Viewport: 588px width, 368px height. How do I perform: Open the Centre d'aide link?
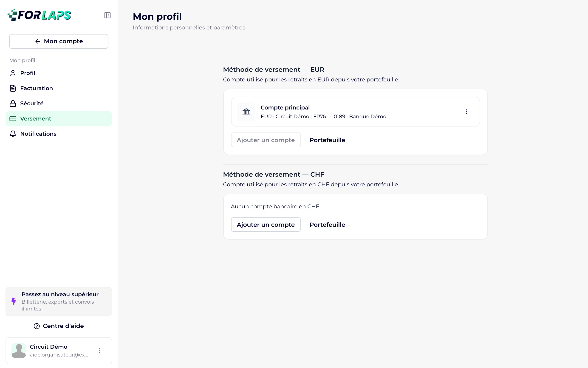point(59,326)
